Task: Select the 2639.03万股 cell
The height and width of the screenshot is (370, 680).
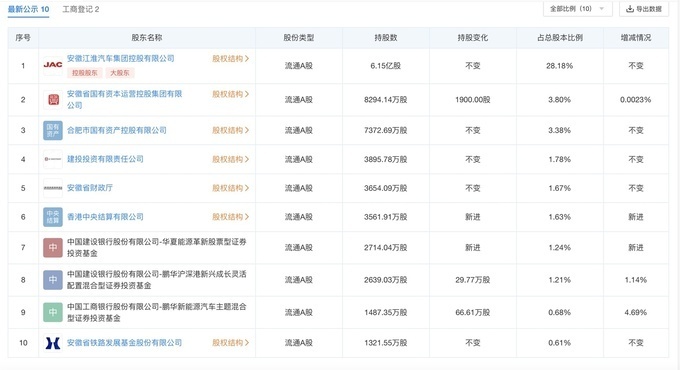Action: (386, 280)
